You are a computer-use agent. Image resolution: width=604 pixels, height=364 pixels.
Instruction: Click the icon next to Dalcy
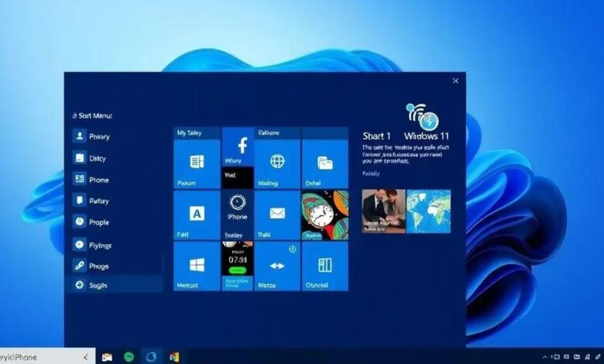pos(80,157)
